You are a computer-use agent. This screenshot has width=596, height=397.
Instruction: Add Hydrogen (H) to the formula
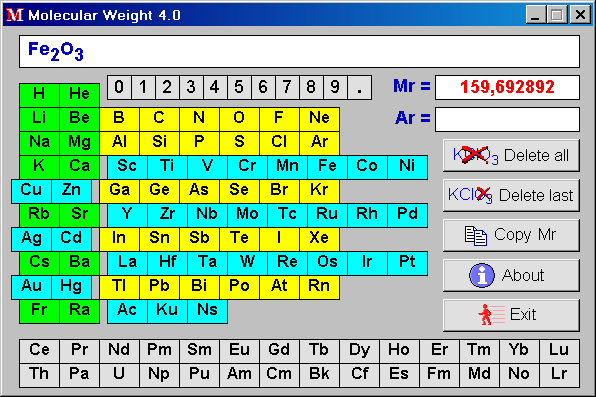tap(39, 95)
